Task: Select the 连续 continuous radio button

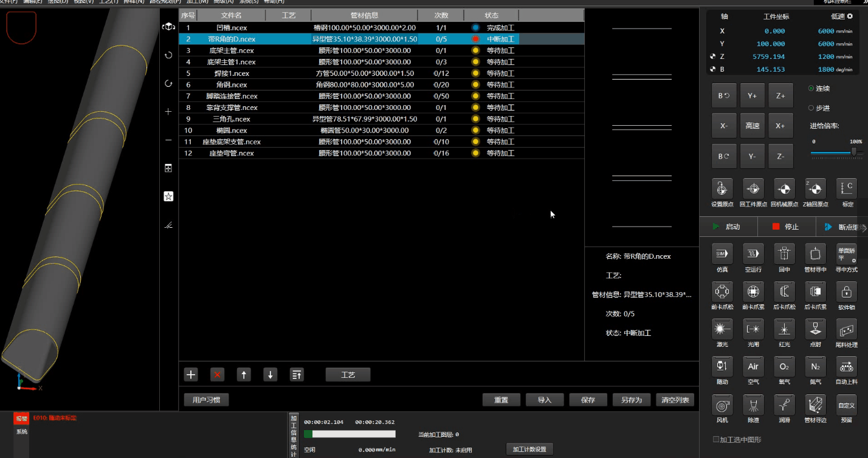Action: 811,89
